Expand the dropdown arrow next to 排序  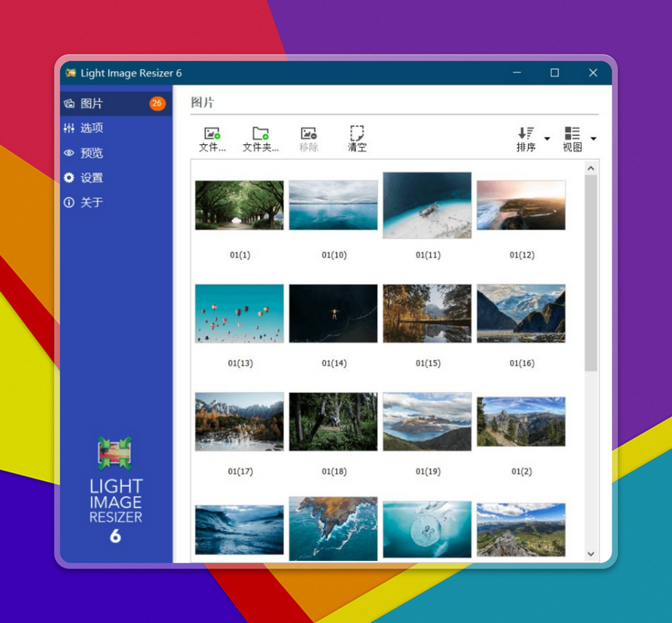click(x=547, y=139)
